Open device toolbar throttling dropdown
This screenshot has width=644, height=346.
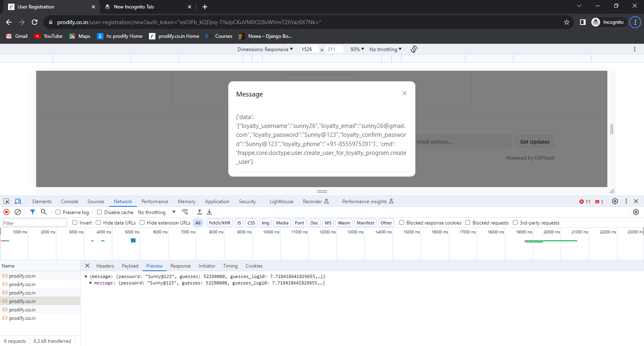[385, 49]
